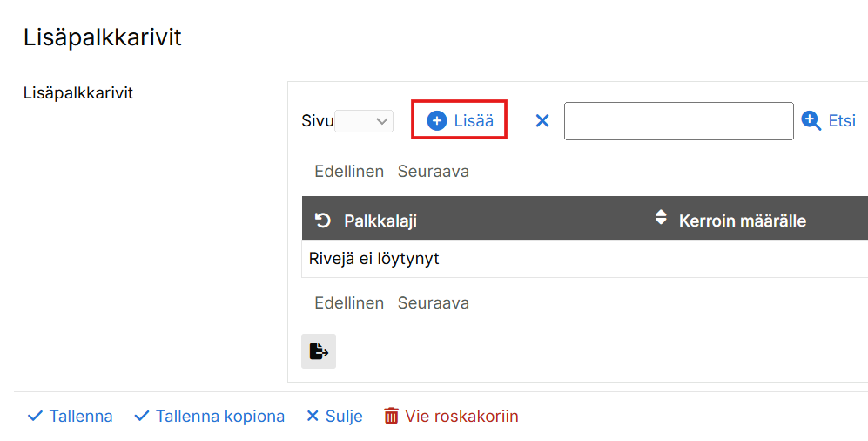Click the X icon next to Sulje
The height and width of the screenshot is (441, 868).
click(313, 417)
